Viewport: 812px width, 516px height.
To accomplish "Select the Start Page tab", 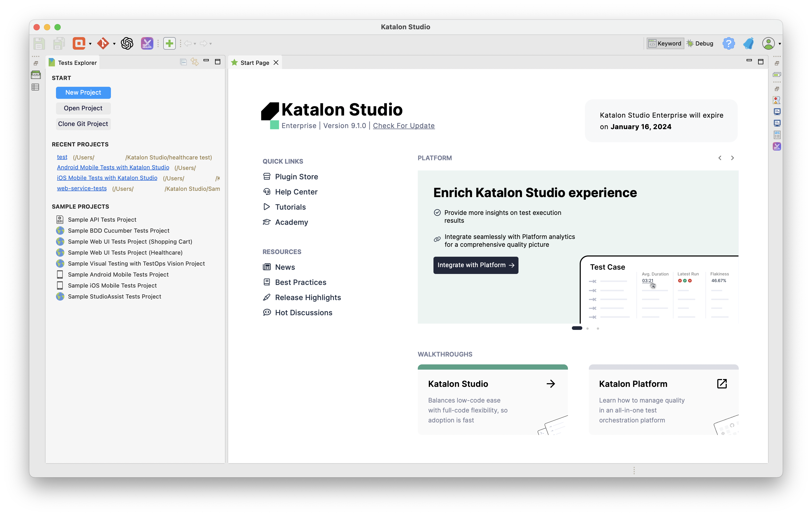I will 254,63.
